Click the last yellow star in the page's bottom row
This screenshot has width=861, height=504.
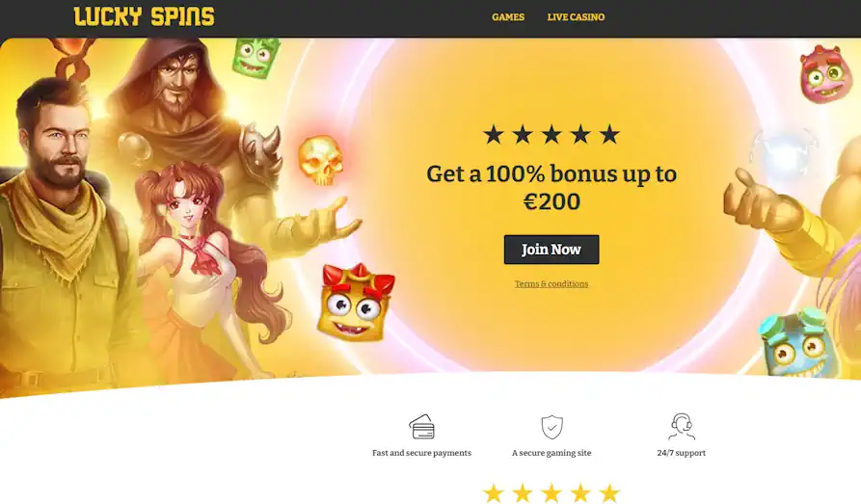click(x=609, y=493)
